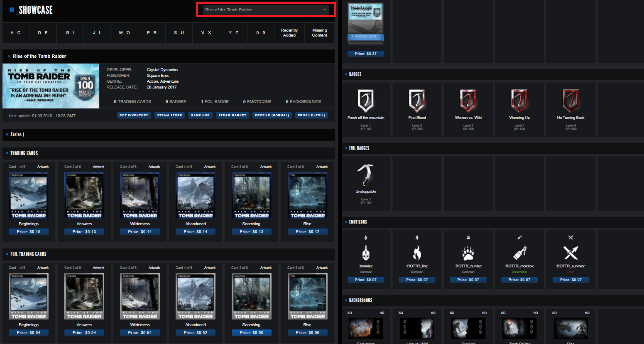644x344 pixels.
Task: Visit the GAME HUB button
Action: coord(200,115)
